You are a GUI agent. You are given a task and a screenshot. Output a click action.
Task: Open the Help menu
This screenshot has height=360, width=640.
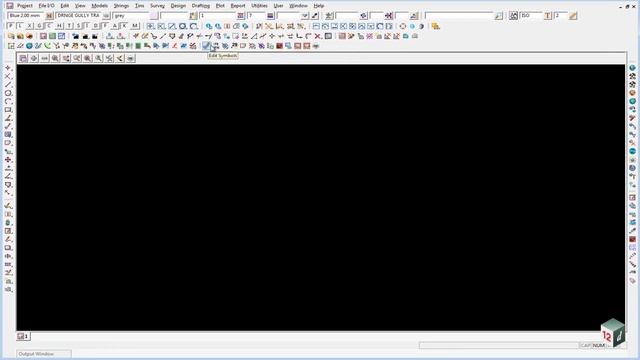(319, 6)
